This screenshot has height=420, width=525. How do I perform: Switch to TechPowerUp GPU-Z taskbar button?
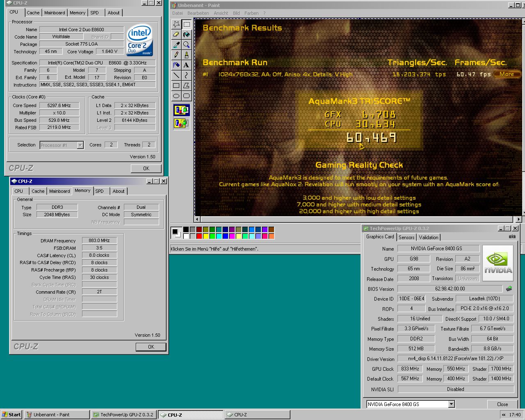(123, 415)
